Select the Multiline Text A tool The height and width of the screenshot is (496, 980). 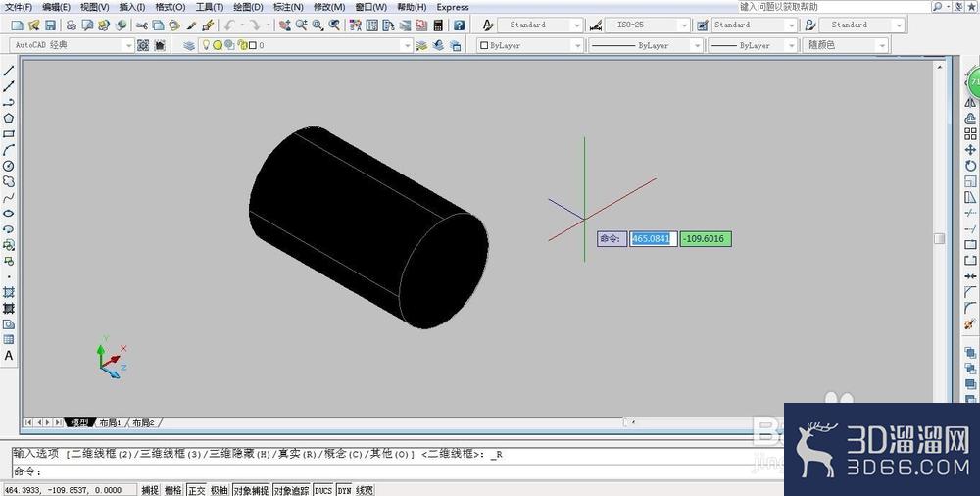9,355
